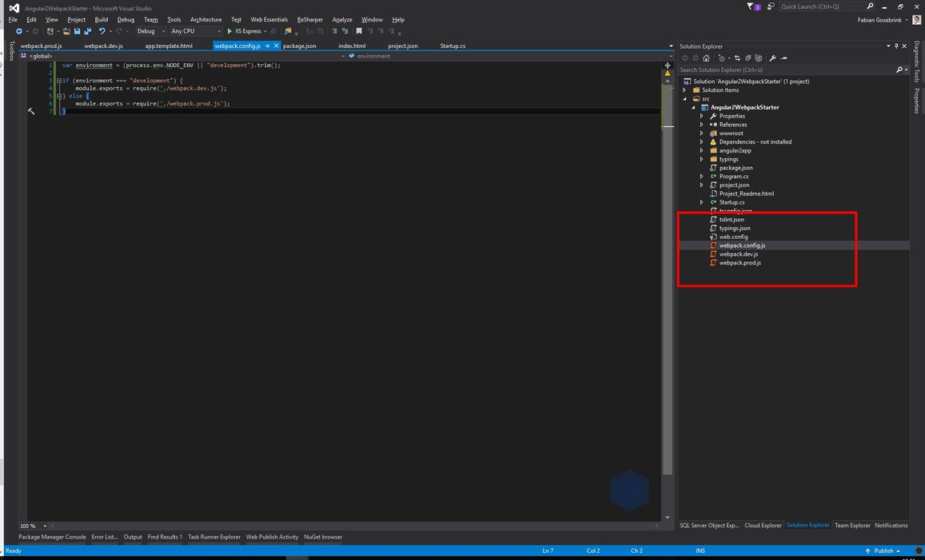The width and height of the screenshot is (925, 560).
Task: Click the Show All Files icon
Action: 759,58
